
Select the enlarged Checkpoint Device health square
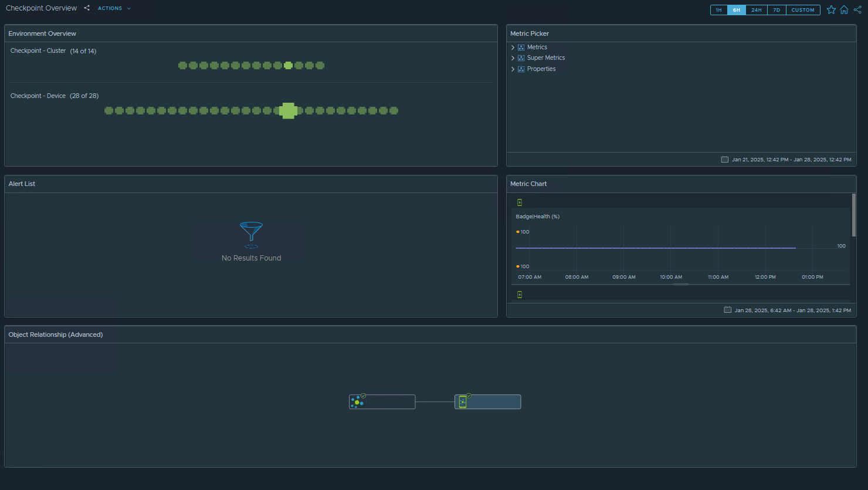(x=288, y=110)
